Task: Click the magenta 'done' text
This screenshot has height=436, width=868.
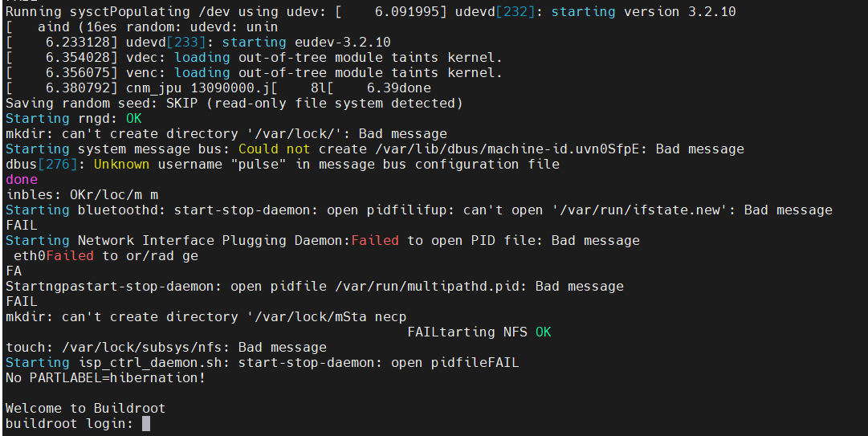Action: (x=22, y=180)
